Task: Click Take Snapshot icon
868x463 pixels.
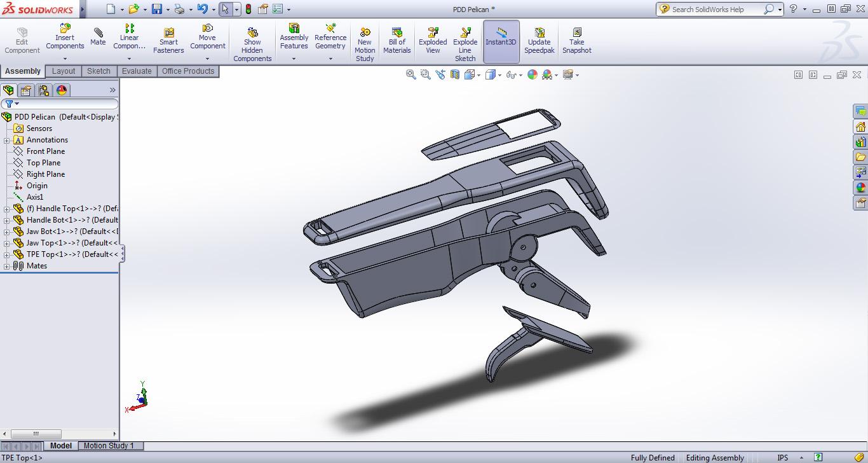Action: pyautogui.click(x=576, y=41)
